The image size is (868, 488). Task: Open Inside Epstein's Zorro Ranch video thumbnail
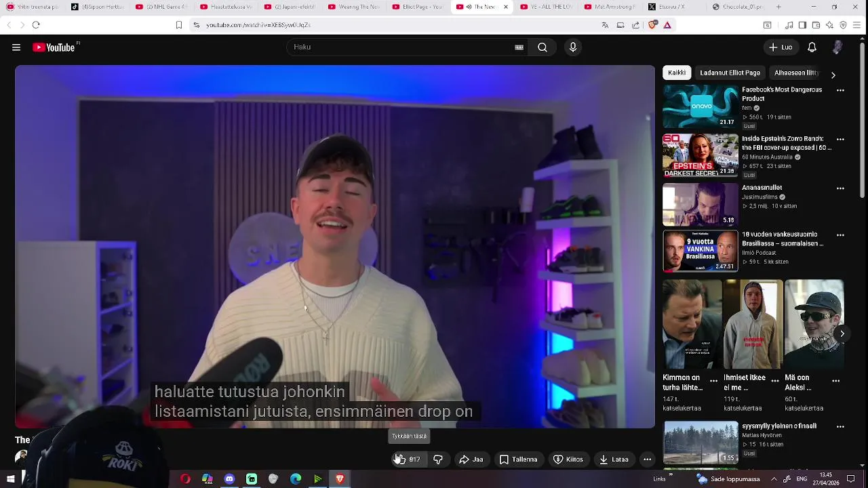[701, 155]
